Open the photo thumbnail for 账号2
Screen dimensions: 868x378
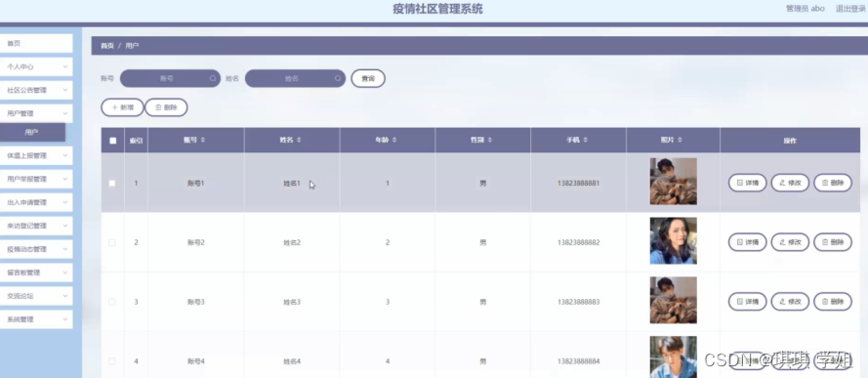pyautogui.click(x=673, y=240)
